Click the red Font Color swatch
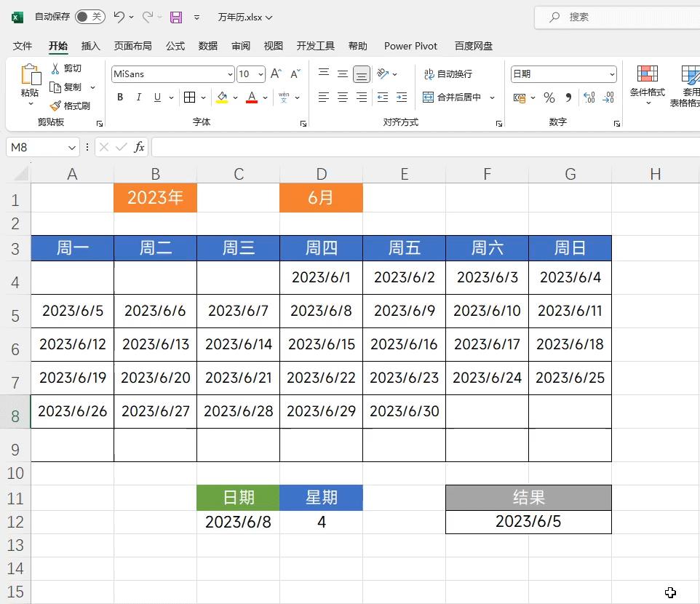Screen dimensions: 700x604 point(250,98)
